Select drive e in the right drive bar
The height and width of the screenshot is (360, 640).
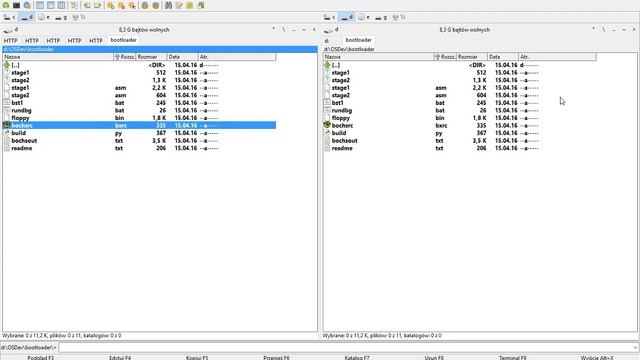point(363,17)
